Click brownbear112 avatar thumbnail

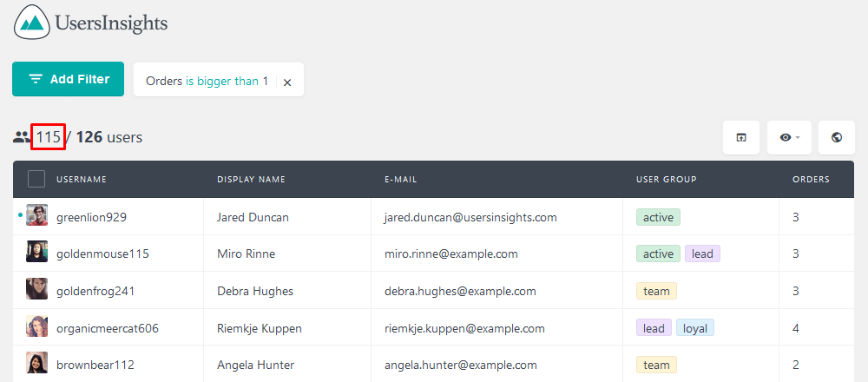36,363
